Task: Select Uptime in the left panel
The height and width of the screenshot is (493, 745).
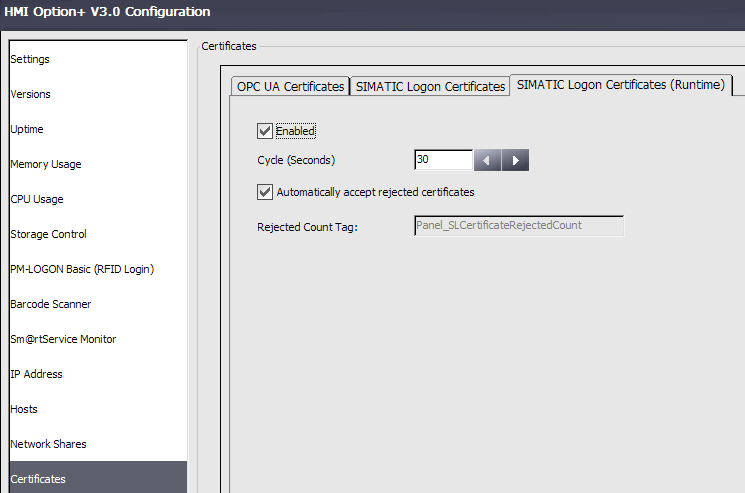Action: (27, 129)
